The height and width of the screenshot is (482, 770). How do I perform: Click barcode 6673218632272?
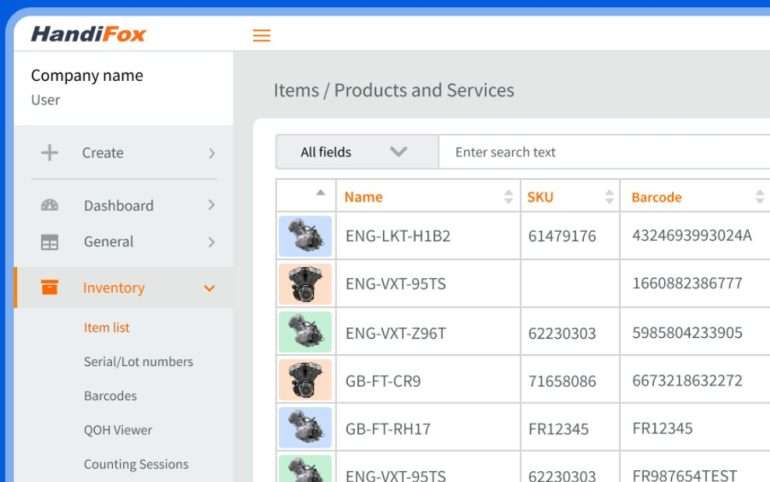687,380
